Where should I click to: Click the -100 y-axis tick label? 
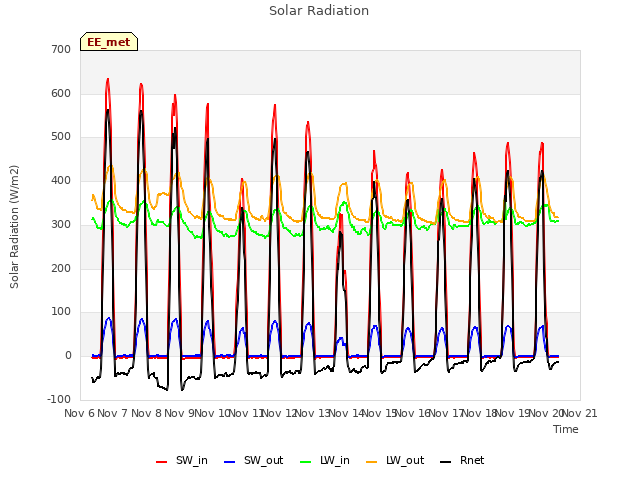click(x=59, y=399)
